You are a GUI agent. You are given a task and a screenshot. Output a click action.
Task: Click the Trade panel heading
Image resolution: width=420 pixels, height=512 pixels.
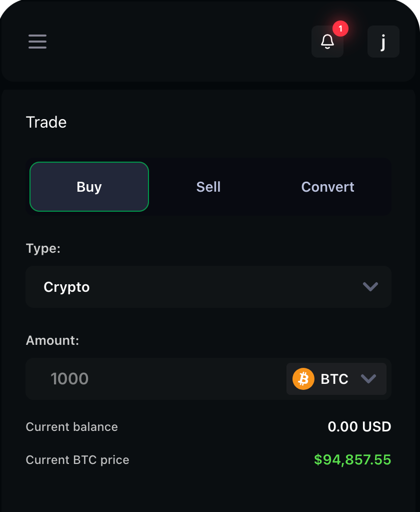[x=46, y=122]
